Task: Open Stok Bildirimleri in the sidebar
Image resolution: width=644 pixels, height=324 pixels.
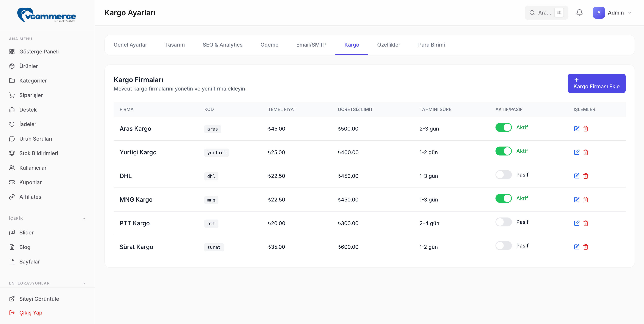Action: click(x=39, y=153)
